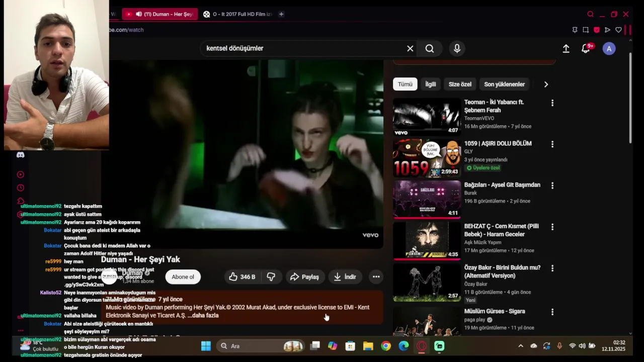Viewport: 644px width, 362px height.
Task: Open weather widget '18°C Çok bulutlu'
Action: (39, 346)
